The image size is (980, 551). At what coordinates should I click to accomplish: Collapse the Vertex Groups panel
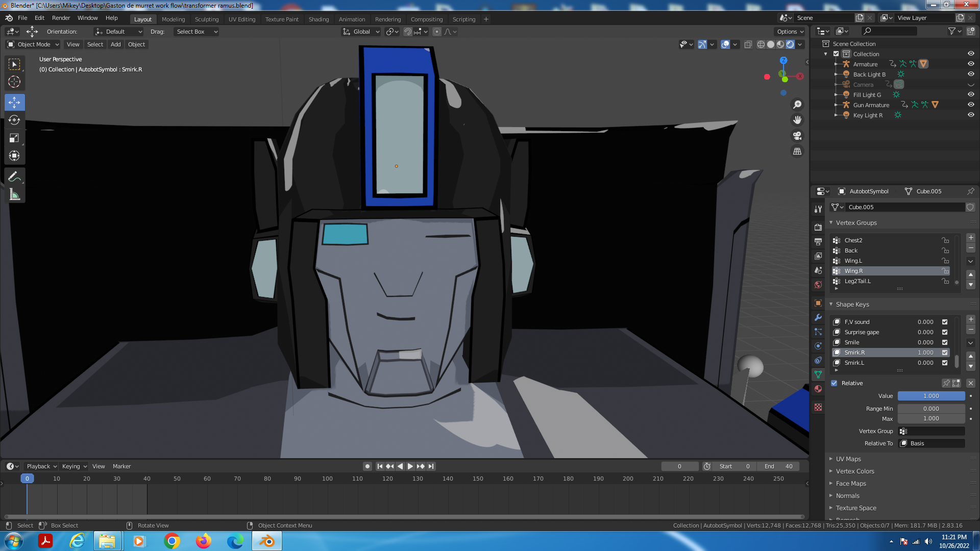tap(855, 223)
